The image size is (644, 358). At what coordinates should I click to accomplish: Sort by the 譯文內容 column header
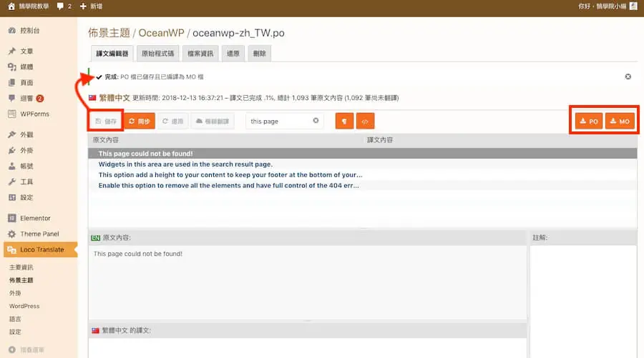click(380, 140)
